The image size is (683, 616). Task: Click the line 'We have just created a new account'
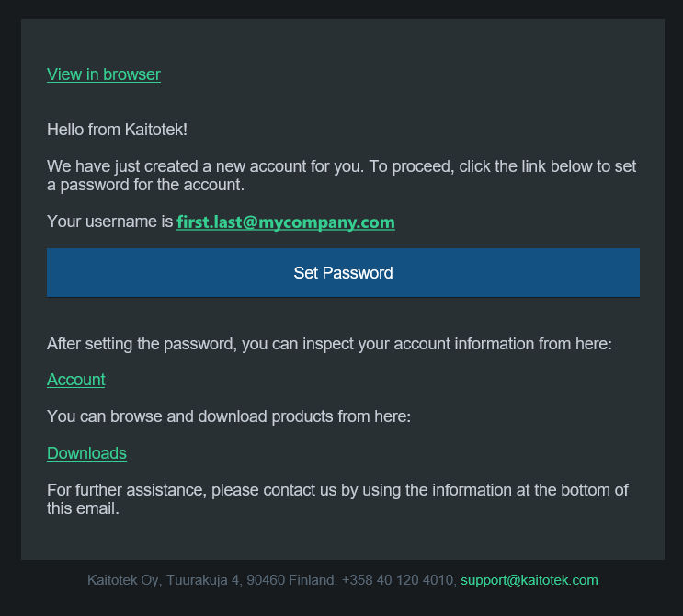pos(342,166)
